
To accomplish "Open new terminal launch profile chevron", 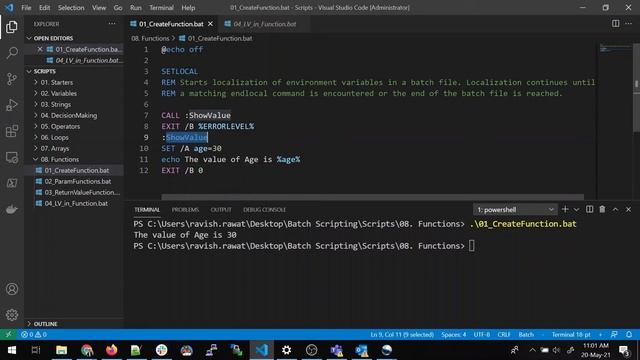I will (x=576, y=209).
